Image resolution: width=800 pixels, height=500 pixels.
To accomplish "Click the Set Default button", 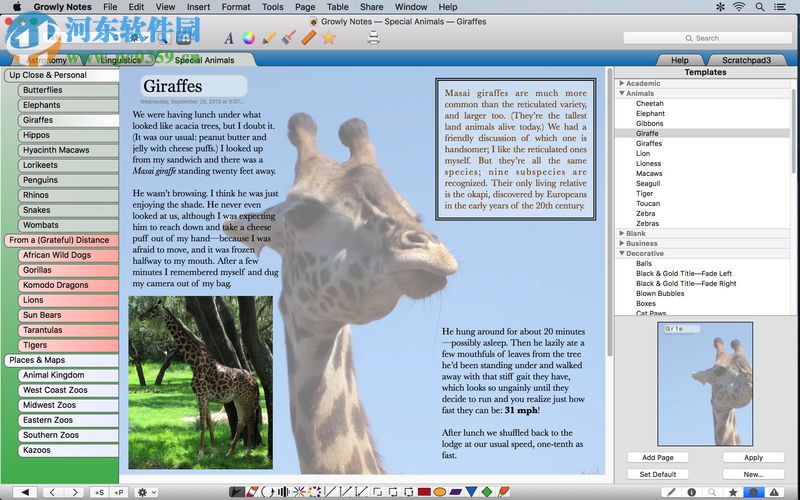I will pyautogui.click(x=658, y=474).
